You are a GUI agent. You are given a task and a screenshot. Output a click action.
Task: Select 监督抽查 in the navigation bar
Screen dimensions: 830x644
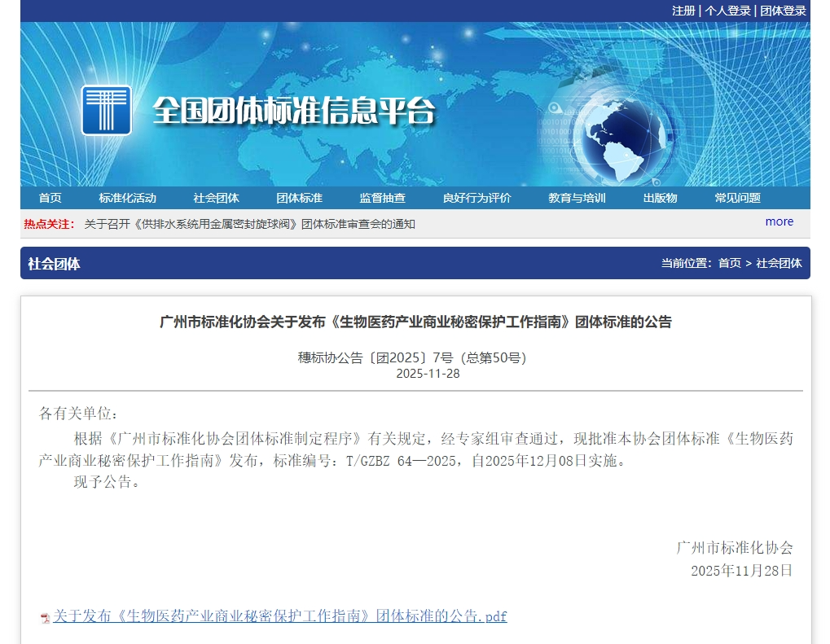pos(382,198)
